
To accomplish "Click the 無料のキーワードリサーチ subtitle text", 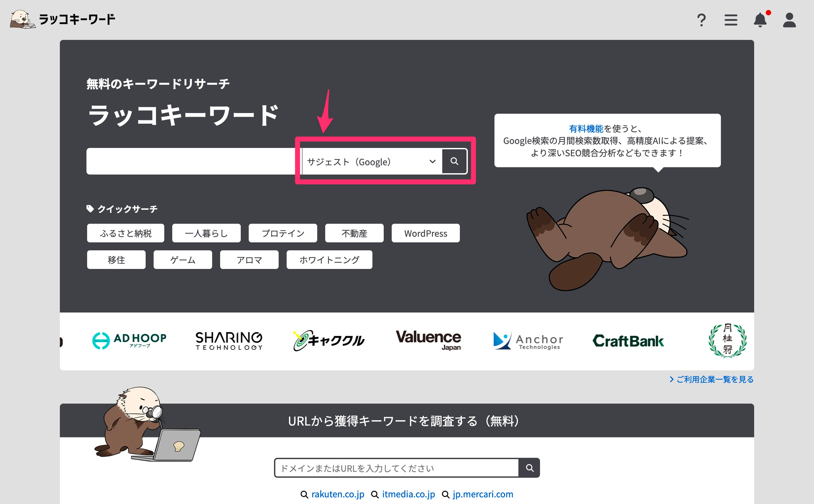I will [158, 84].
